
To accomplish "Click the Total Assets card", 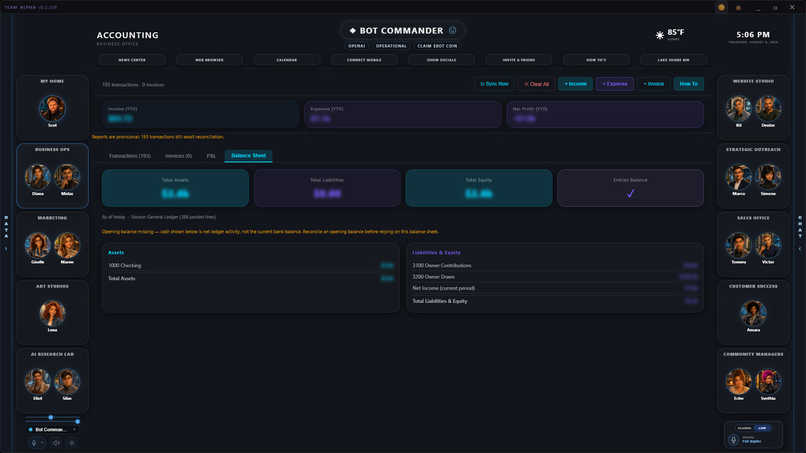I will 175,188.
